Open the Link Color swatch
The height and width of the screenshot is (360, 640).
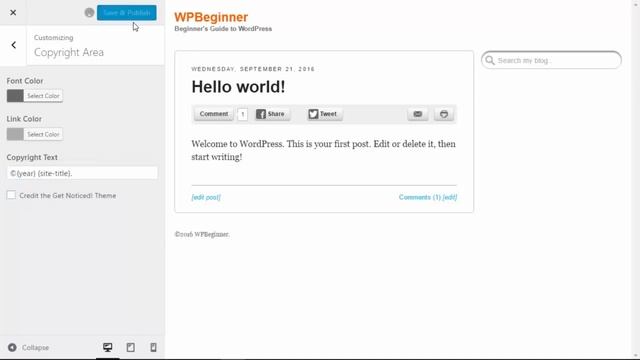coord(15,134)
